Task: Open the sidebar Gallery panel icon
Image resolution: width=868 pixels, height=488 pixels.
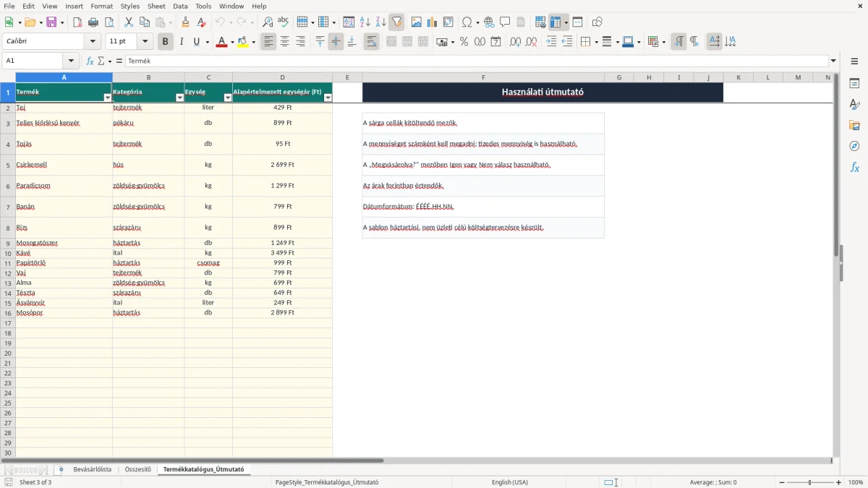Action: click(x=854, y=126)
